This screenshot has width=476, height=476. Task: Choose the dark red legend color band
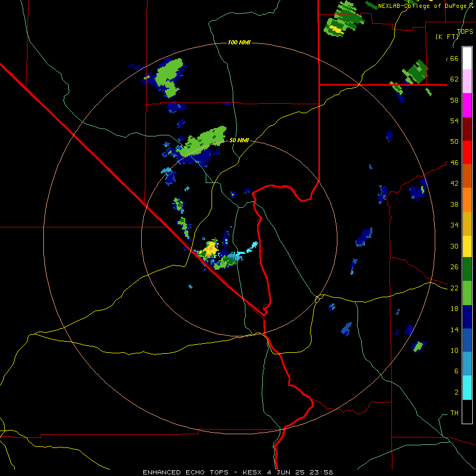(467, 129)
